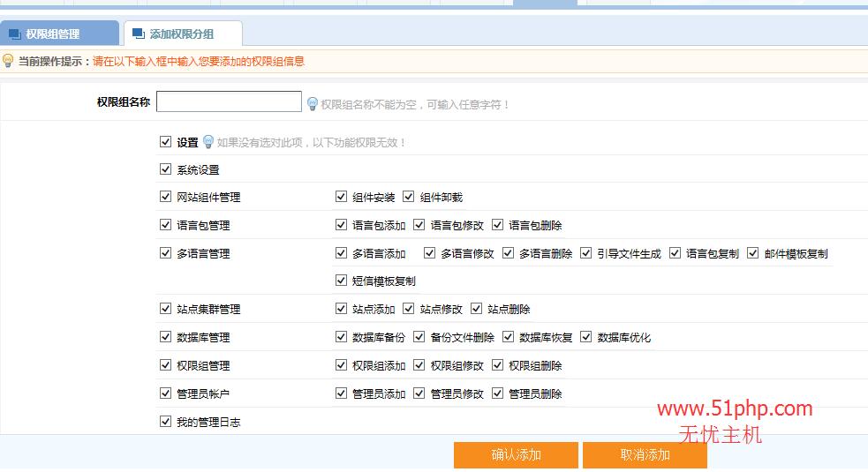Click the 权限组名称 text input field

click(229, 102)
